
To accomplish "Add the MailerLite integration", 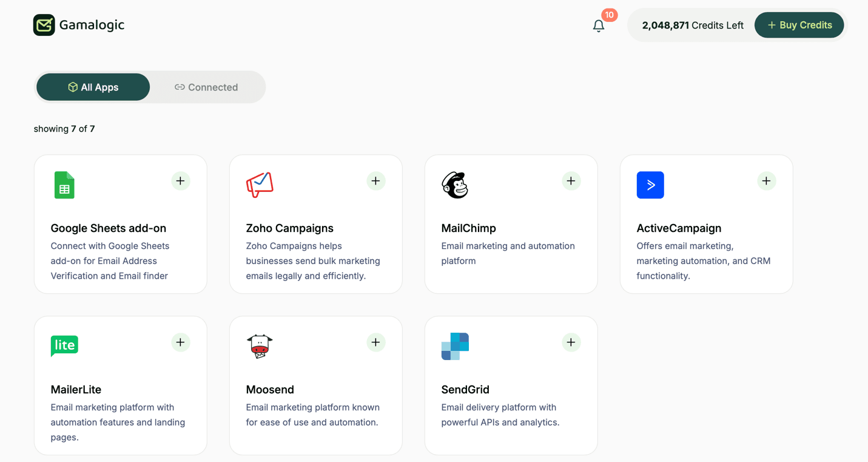I will click(x=180, y=342).
